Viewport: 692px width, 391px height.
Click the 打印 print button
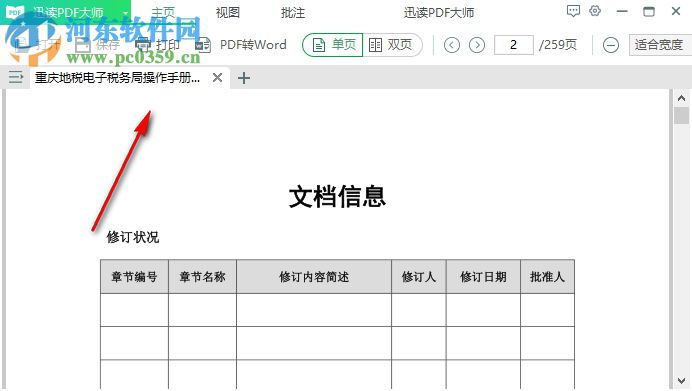tap(158, 45)
